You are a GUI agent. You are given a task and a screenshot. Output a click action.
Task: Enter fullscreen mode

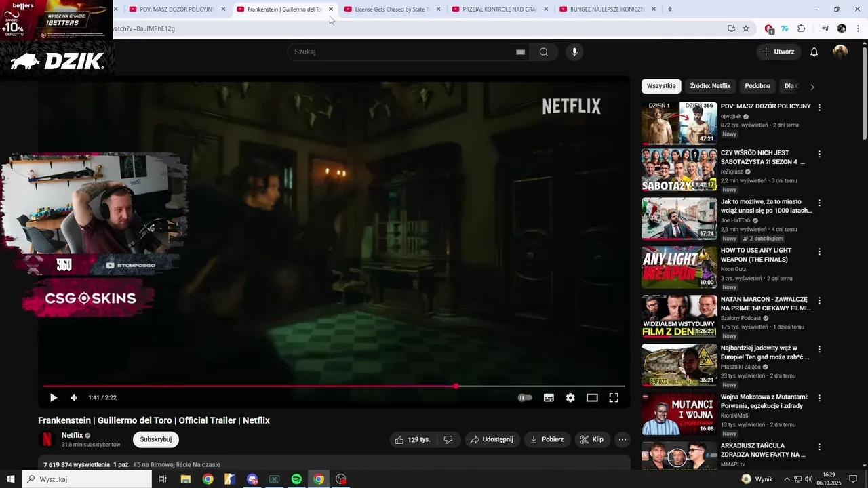click(614, 398)
